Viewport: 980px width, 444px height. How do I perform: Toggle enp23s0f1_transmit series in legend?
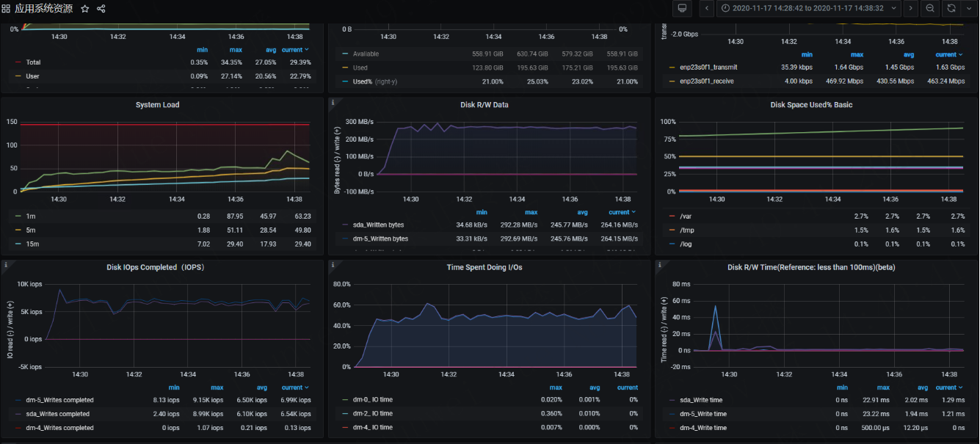708,68
